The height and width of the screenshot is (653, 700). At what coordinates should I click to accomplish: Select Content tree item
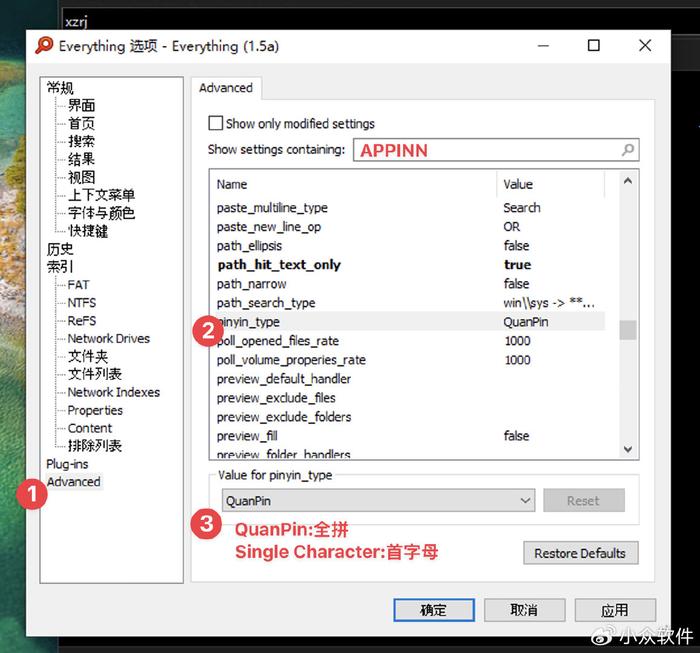[90, 428]
